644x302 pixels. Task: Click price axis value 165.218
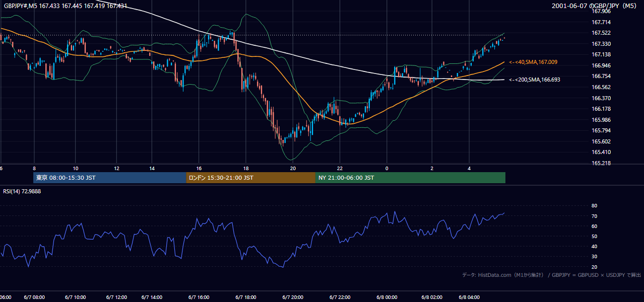601,163
